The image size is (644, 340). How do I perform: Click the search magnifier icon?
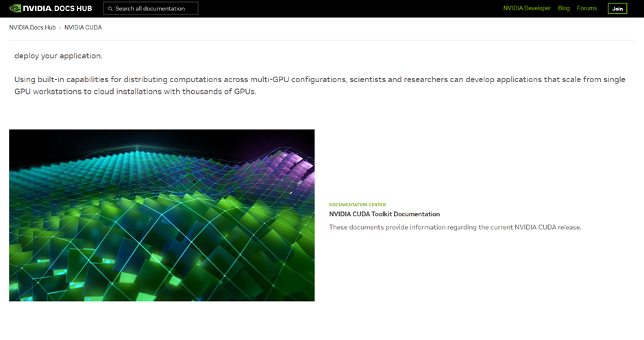point(110,9)
